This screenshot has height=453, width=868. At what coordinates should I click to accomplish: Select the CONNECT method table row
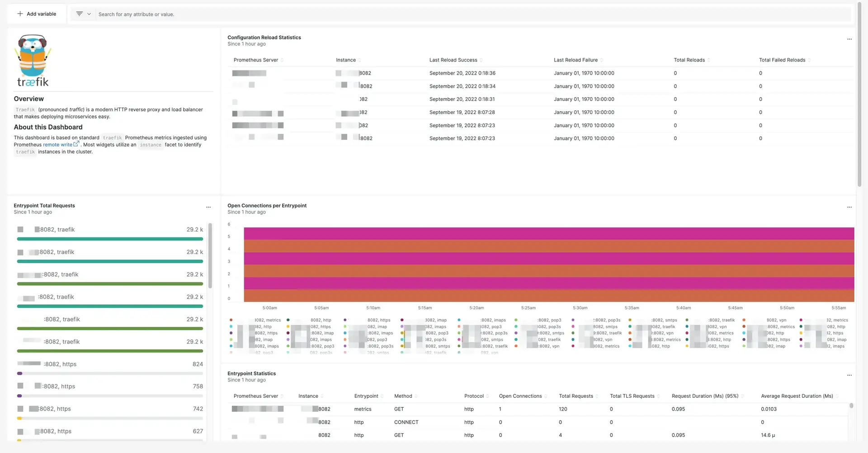click(406, 422)
